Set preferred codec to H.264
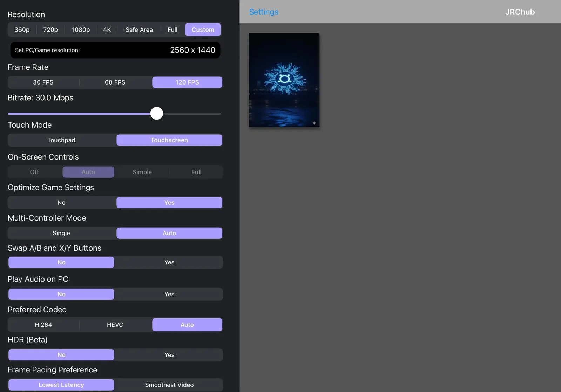The image size is (561, 392). 43,325
